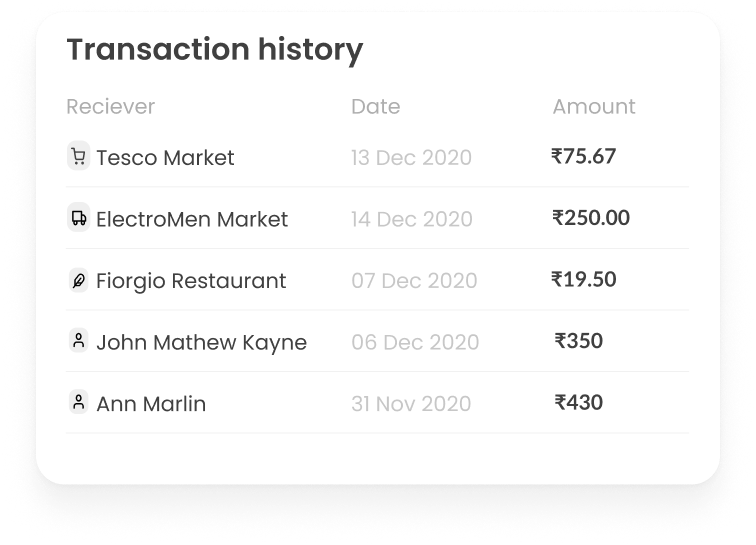The height and width of the screenshot is (545, 756).
Task: Click the person icon beside John Mathew Kayne
Action: tap(78, 341)
